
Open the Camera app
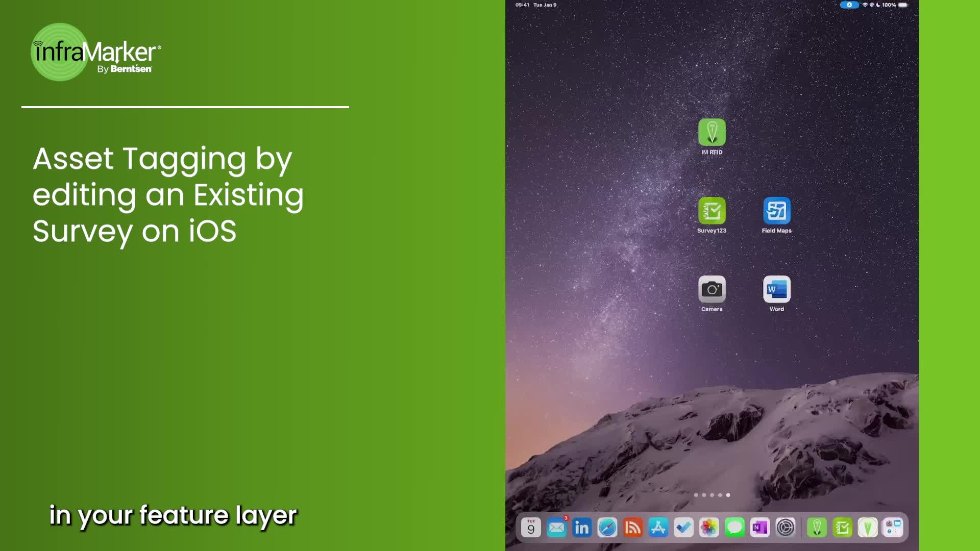pos(712,290)
